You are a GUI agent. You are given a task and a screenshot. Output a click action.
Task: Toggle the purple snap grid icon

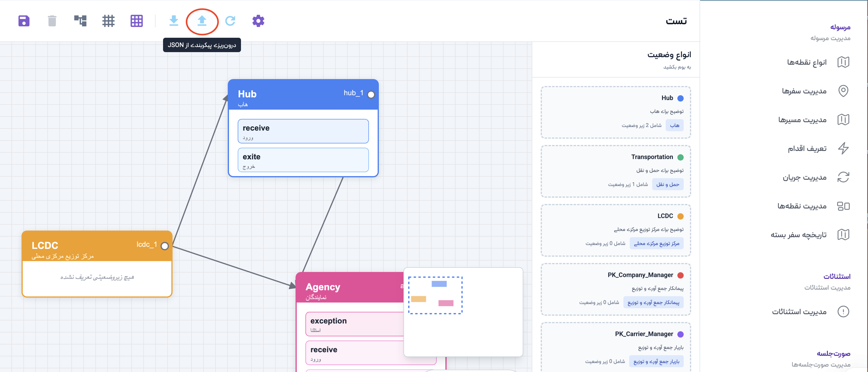136,21
